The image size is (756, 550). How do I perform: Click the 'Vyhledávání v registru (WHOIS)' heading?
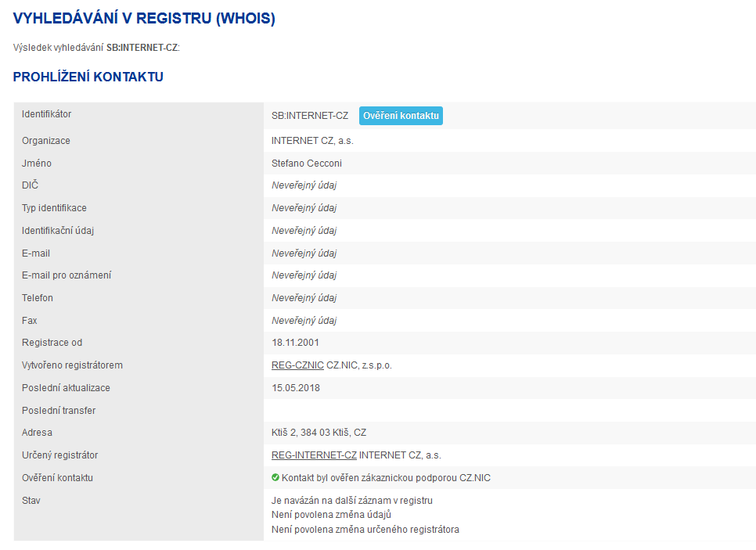point(144,18)
